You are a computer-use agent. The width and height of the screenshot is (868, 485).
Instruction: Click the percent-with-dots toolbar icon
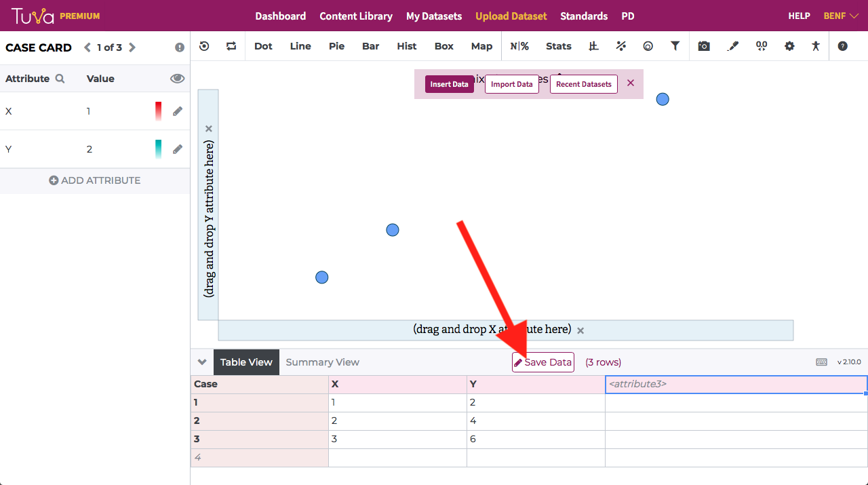pyautogui.click(x=620, y=46)
